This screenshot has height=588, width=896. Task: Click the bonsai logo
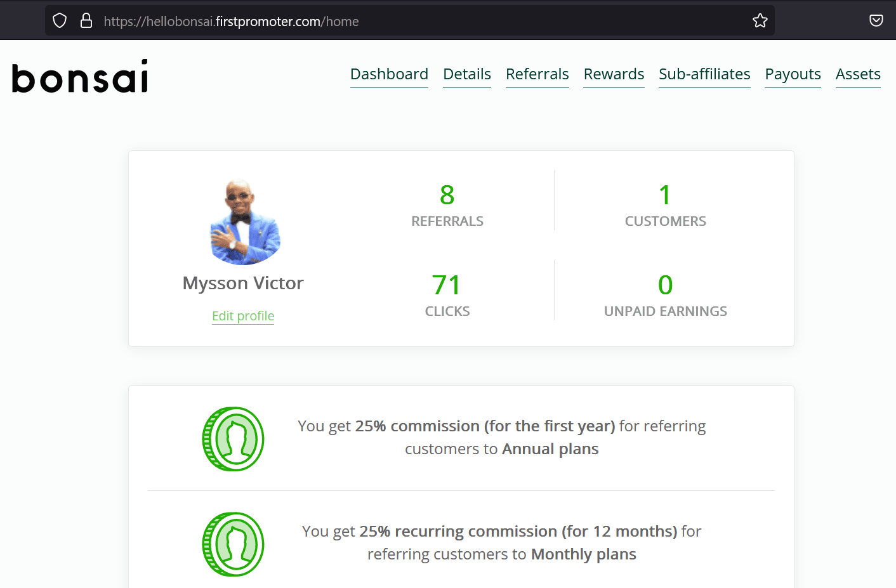click(x=80, y=76)
